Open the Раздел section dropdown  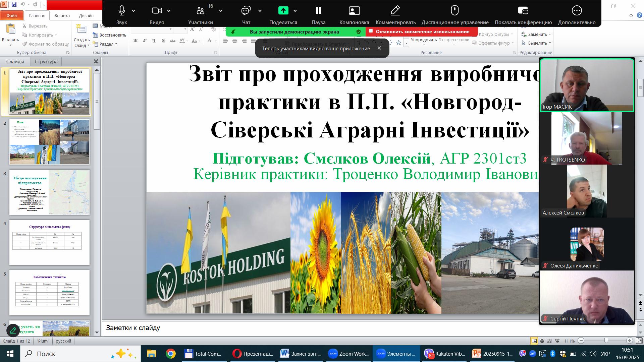(105, 44)
